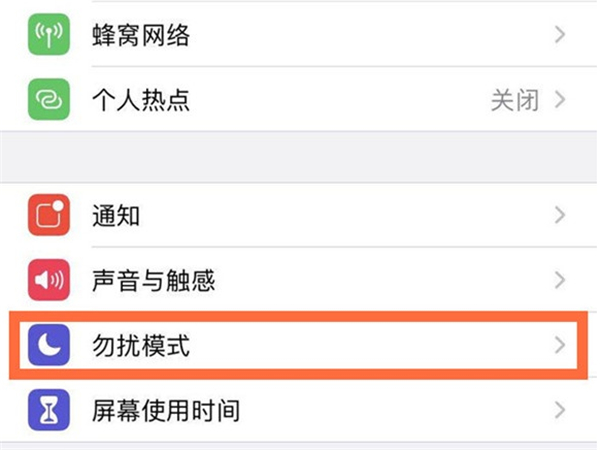Viewport: 600px width, 450px height.
Task: Click the chevron beside 通知
Action: (x=560, y=215)
